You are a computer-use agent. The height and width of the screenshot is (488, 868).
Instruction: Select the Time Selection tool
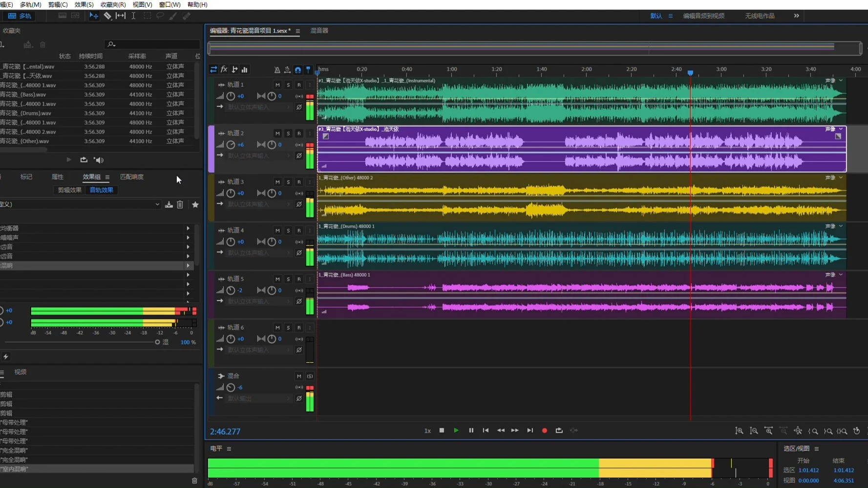pos(133,16)
